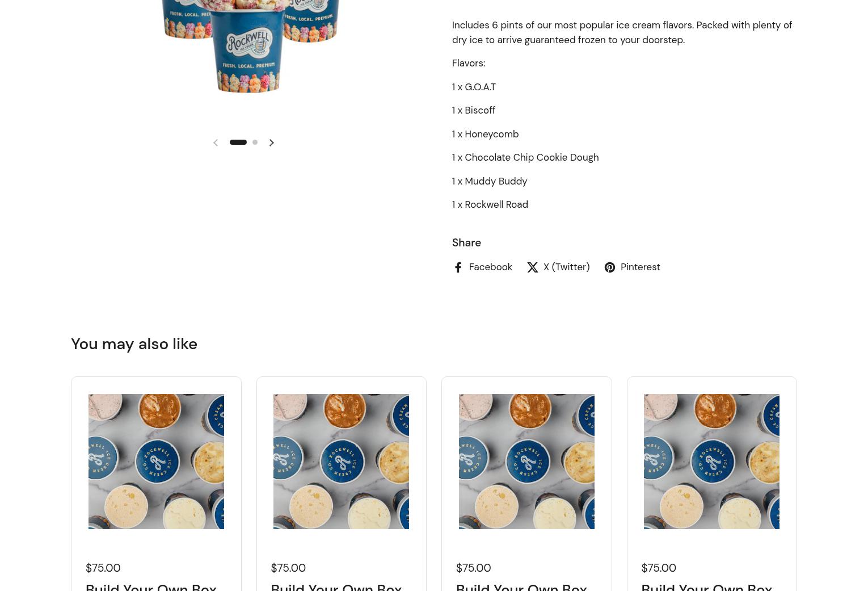Open the fourth recommended product thumbnail
The image size is (868, 591).
(711, 462)
